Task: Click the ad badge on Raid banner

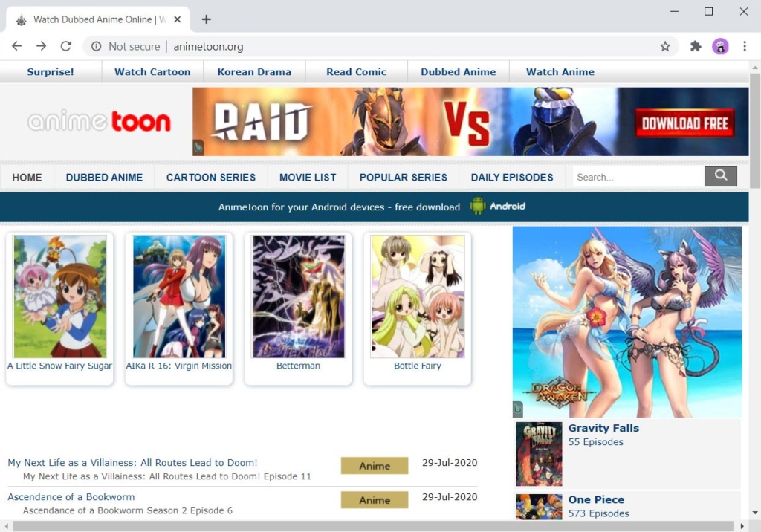Action: pos(198,147)
